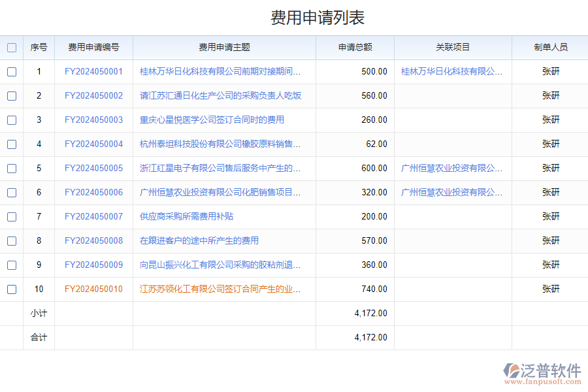Check the checkbox for row 1
The image size is (588, 392).
[12, 72]
